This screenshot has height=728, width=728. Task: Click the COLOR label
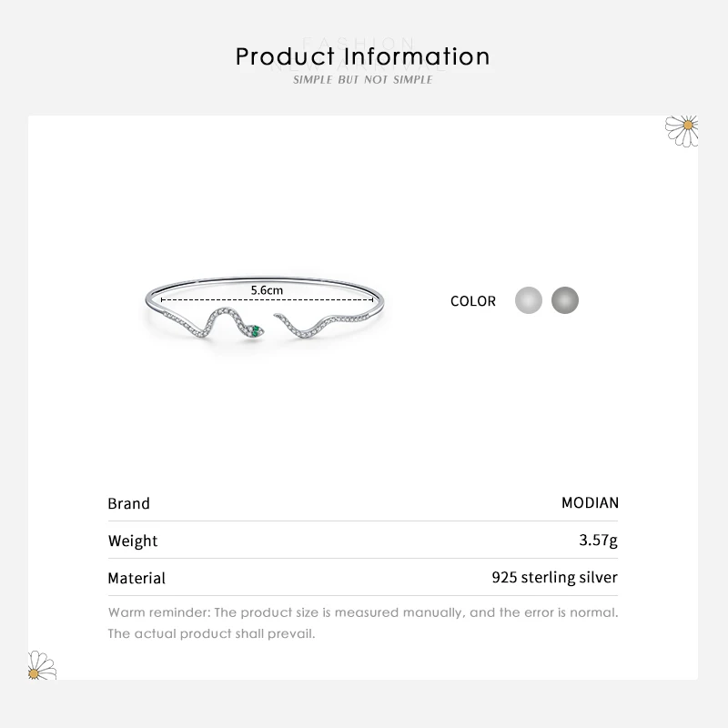click(x=473, y=301)
